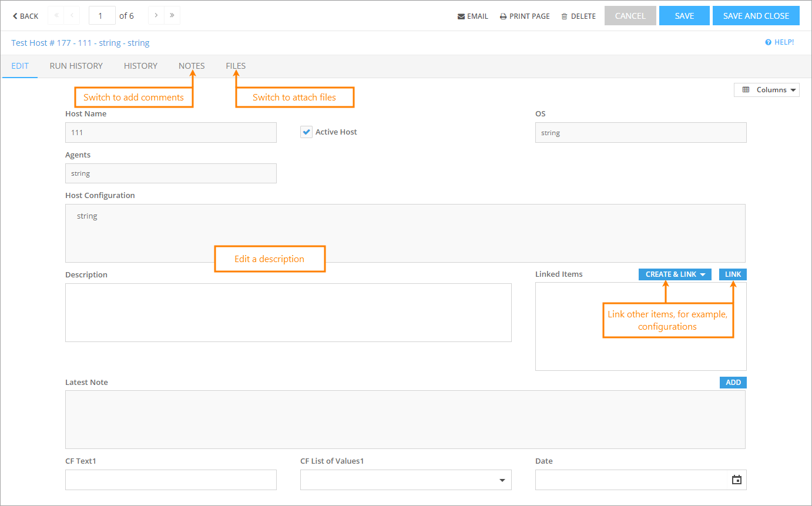This screenshot has width=812, height=506.
Task: Open the Run History tab
Action: [x=76, y=66]
